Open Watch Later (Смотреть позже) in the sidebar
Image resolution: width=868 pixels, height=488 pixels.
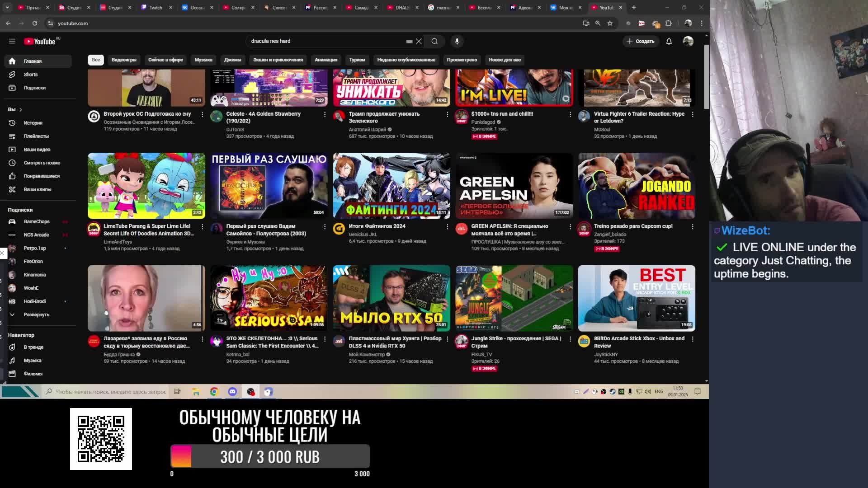(x=42, y=163)
